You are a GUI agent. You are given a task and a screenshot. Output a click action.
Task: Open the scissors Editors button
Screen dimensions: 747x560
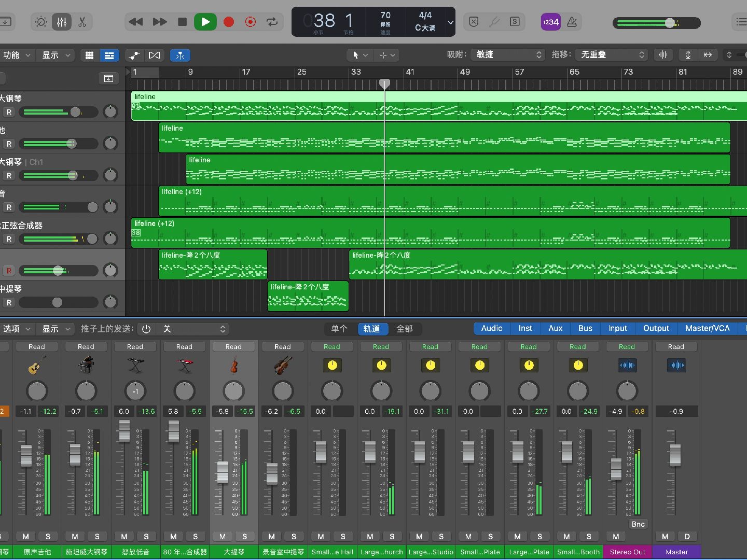[x=82, y=22]
